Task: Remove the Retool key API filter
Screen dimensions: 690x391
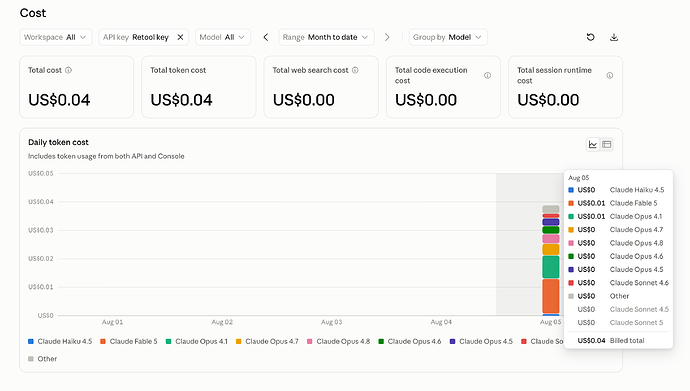Action: [180, 37]
